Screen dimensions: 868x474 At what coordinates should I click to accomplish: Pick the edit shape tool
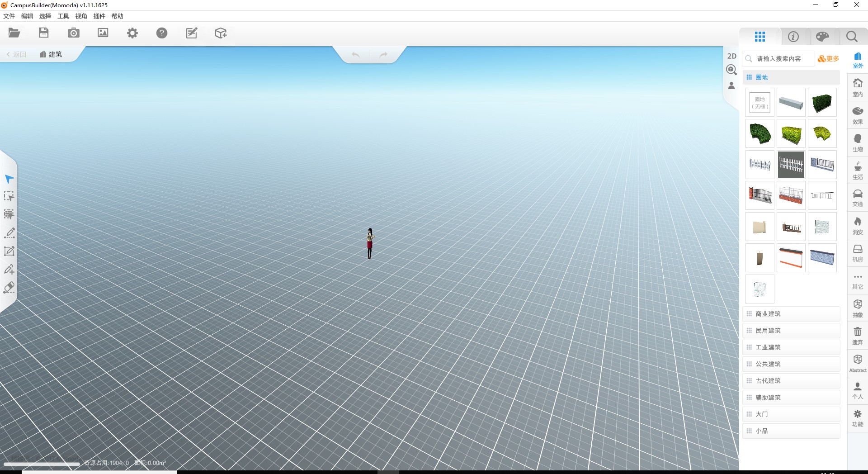coord(9,251)
